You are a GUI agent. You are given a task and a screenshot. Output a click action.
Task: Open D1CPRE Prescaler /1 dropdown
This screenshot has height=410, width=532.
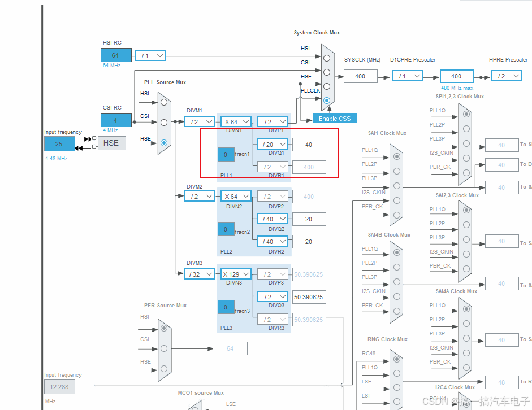pos(407,76)
